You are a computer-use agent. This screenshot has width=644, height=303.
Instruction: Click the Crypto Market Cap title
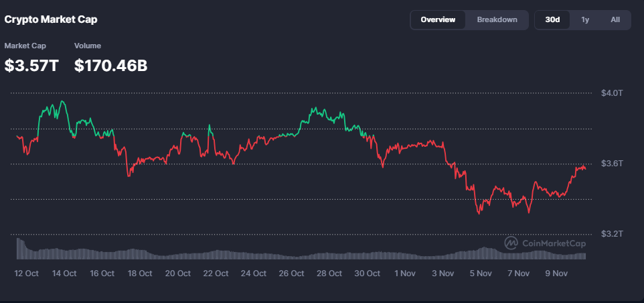pyautogui.click(x=51, y=19)
